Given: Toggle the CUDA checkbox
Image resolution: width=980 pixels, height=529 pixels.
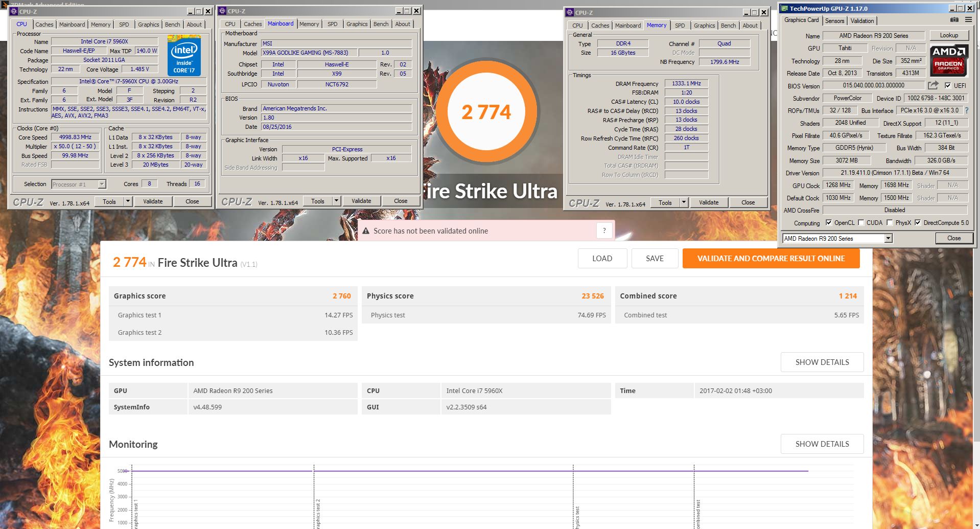Looking at the screenshot, I should click(861, 222).
